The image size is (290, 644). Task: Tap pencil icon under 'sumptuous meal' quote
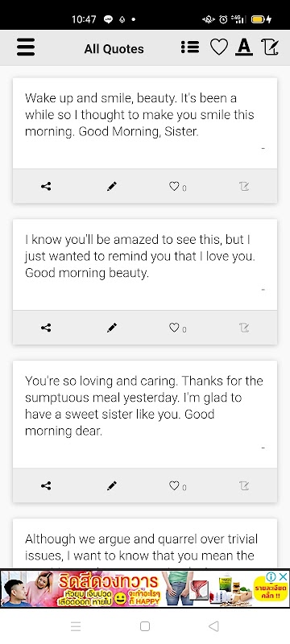112,486
